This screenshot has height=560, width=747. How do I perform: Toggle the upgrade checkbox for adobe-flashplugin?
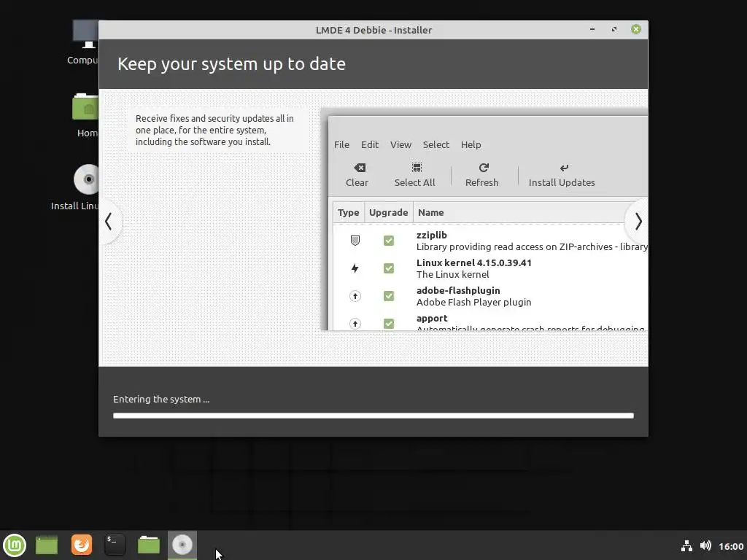pos(389,296)
